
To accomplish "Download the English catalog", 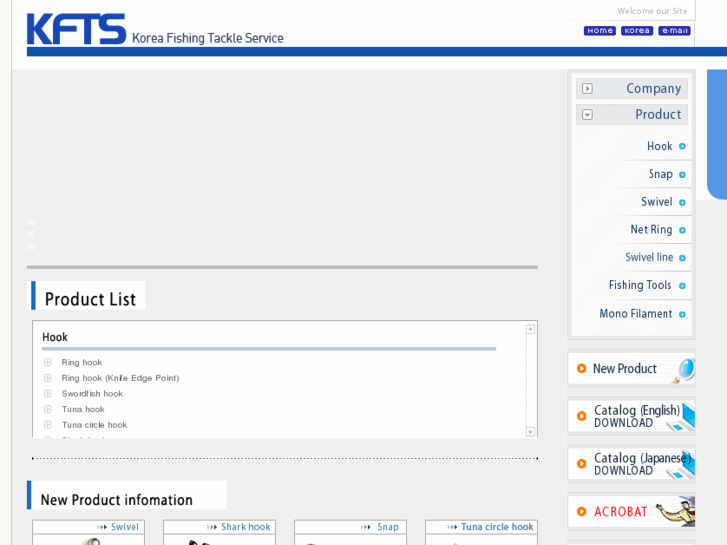I will [x=631, y=416].
